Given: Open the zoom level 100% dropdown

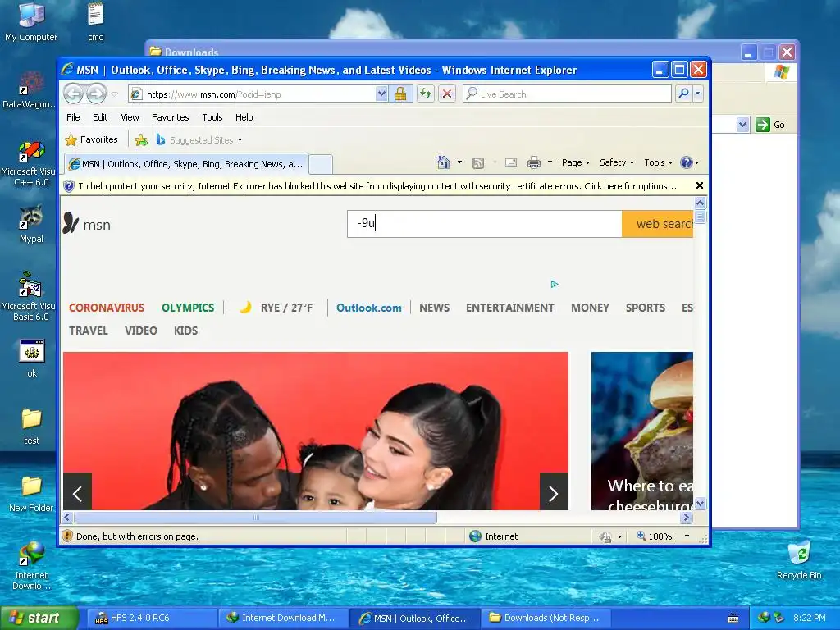Looking at the screenshot, I should [687, 536].
